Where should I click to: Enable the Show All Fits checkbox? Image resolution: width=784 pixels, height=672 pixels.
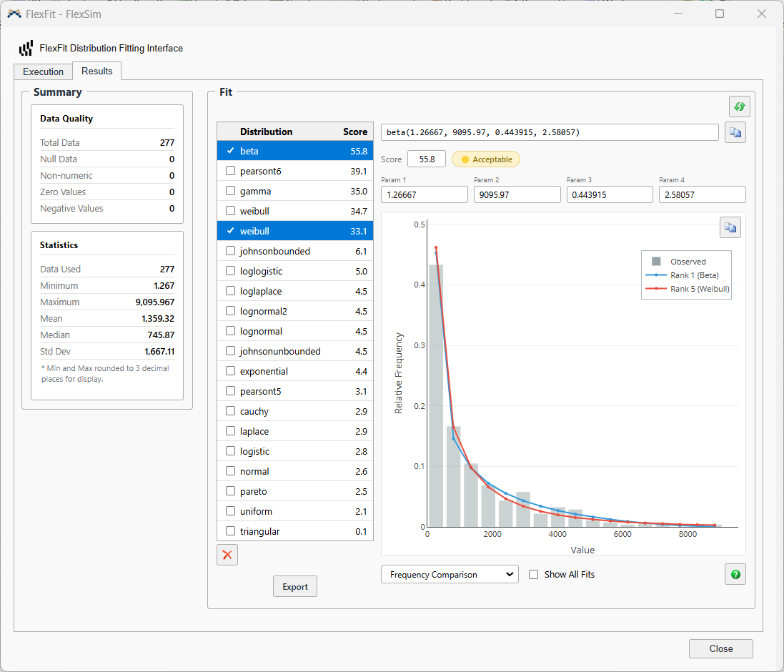[533, 575]
